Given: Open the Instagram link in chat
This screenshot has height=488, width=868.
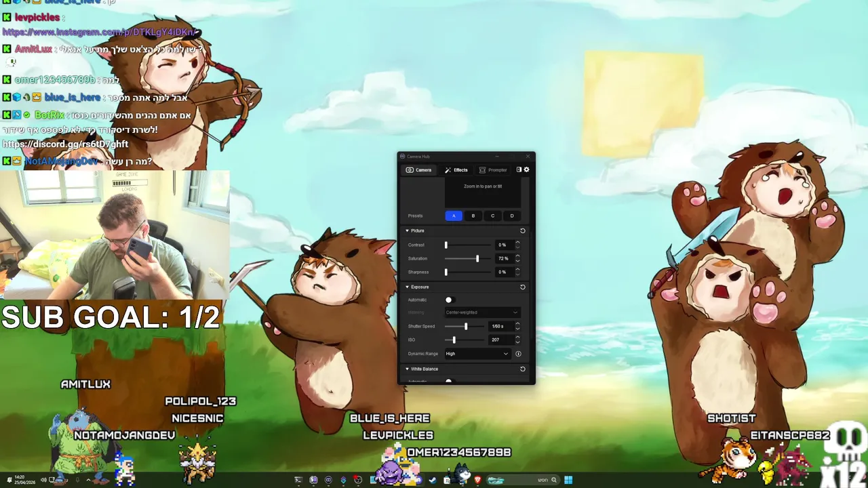Looking at the screenshot, I should tap(100, 32).
